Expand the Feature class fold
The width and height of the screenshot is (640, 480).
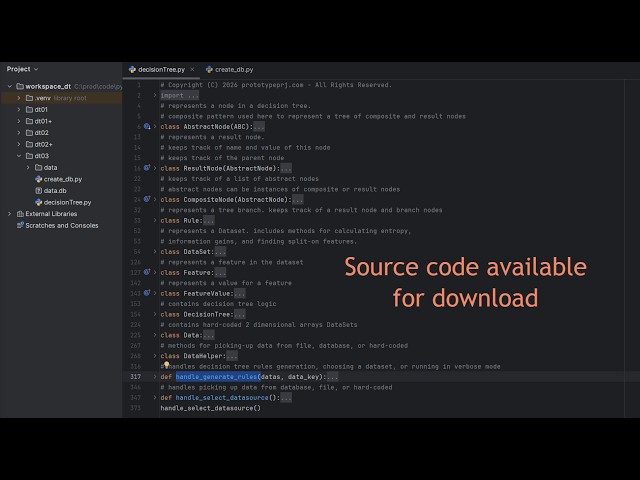point(155,273)
